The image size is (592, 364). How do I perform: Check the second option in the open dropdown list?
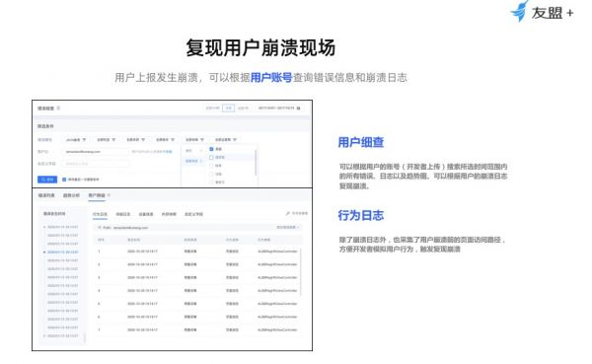211,158
